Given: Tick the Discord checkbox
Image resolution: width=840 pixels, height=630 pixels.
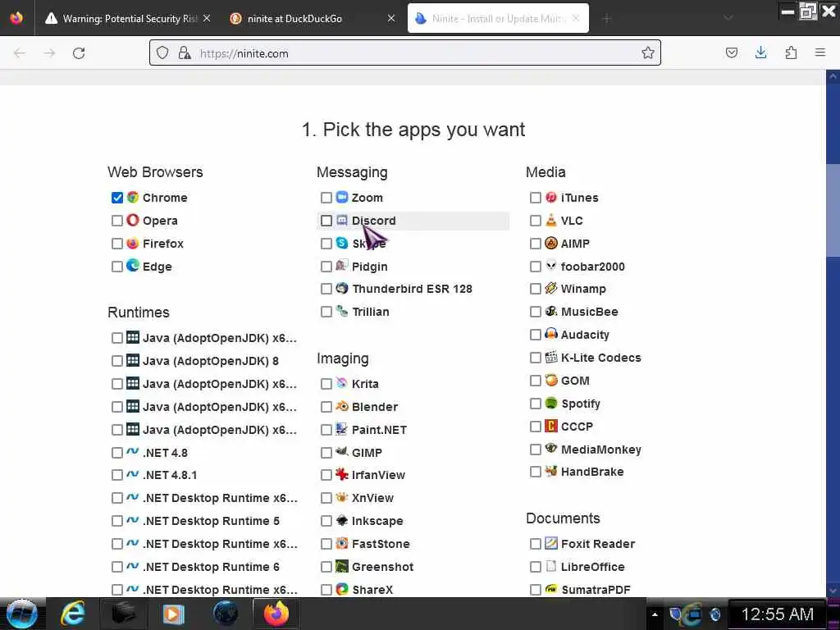Looking at the screenshot, I should [x=326, y=220].
